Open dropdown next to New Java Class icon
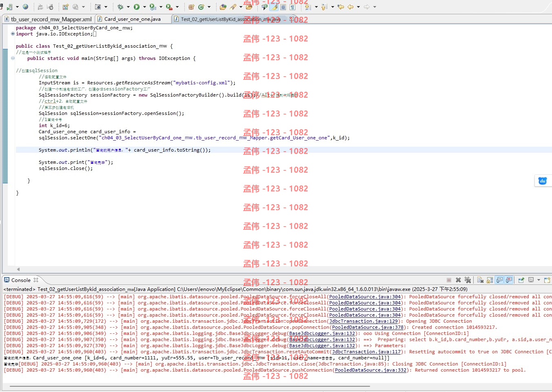 click(x=209, y=7)
